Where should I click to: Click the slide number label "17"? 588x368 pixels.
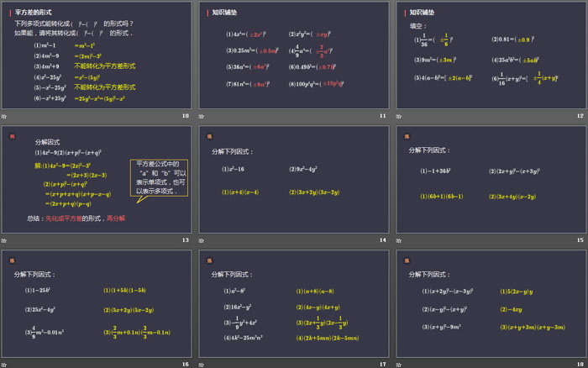point(382,365)
